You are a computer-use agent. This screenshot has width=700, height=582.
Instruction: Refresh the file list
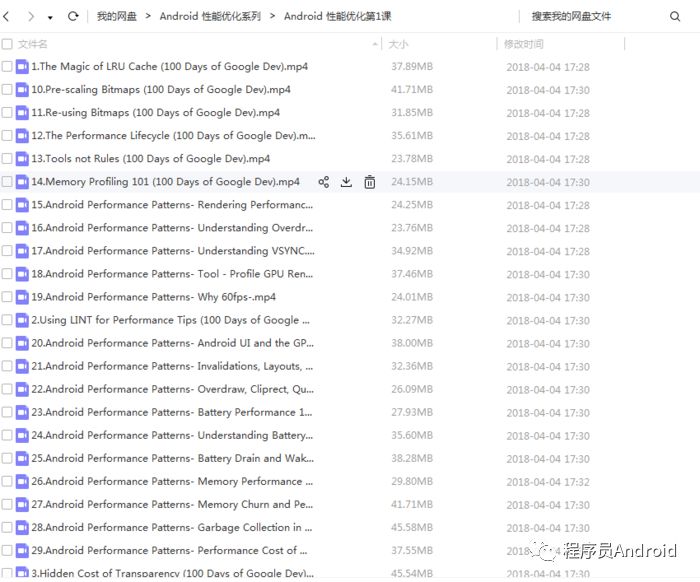point(73,17)
